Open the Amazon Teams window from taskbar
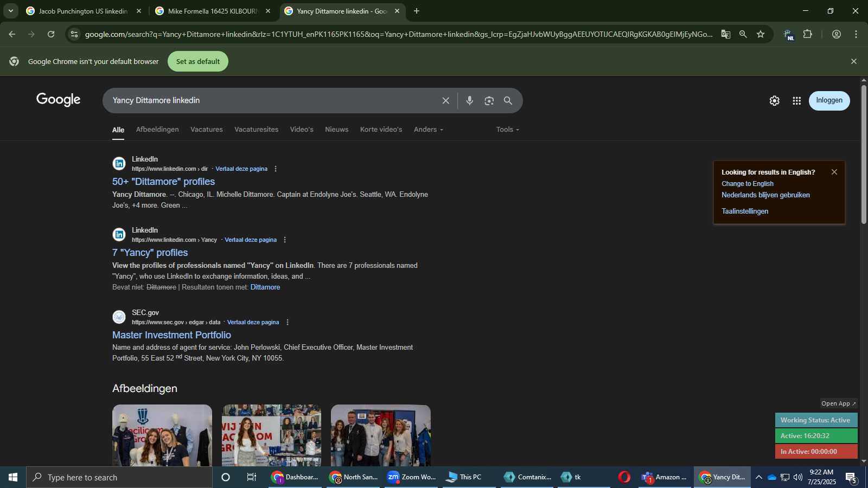868x488 pixels. (x=665, y=477)
